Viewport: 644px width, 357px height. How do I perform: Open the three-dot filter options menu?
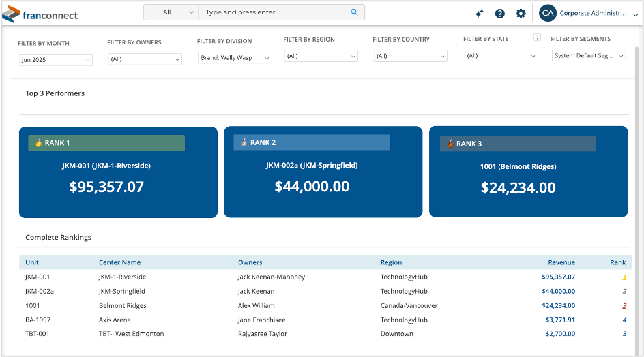point(537,38)
